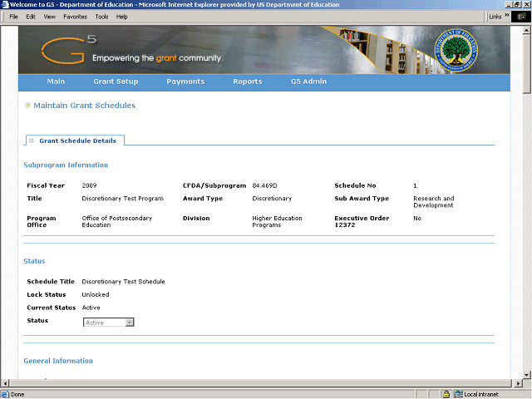Click the icon beside Maintain Grant Schedules
532x399 pixels.
(27, 106)
